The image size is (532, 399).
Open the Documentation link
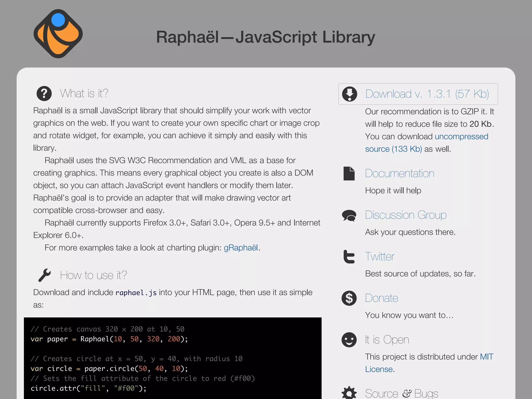(x=400, y=174)
